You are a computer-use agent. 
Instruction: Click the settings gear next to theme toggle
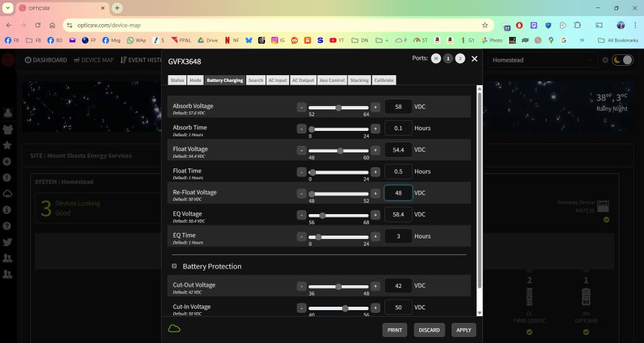click(605, 60)
